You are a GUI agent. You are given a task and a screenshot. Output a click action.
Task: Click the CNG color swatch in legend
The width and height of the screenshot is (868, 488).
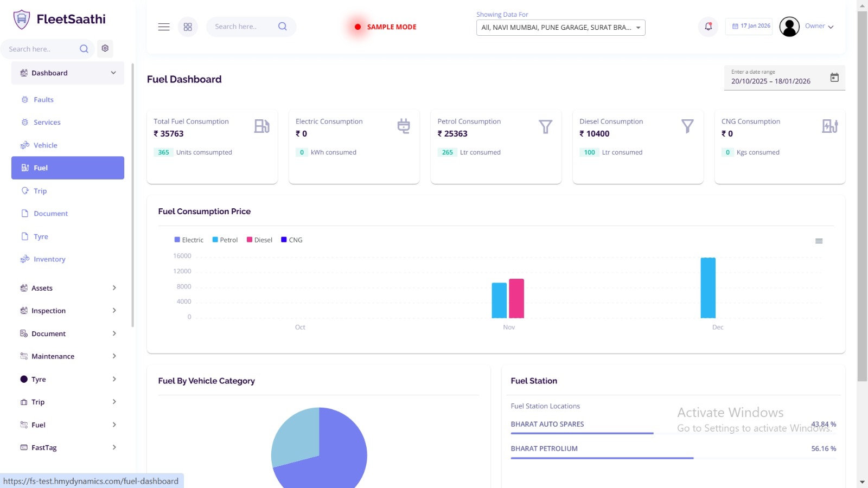point(284,240)
